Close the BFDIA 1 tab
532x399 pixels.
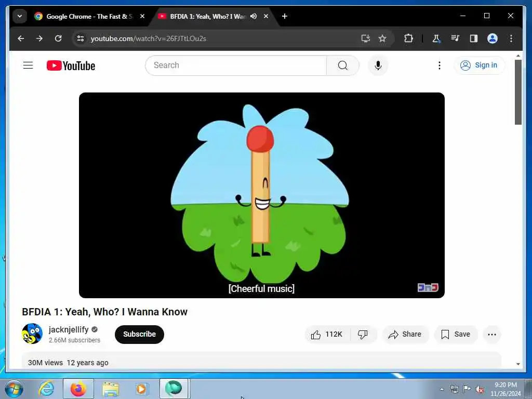(266, 16)
